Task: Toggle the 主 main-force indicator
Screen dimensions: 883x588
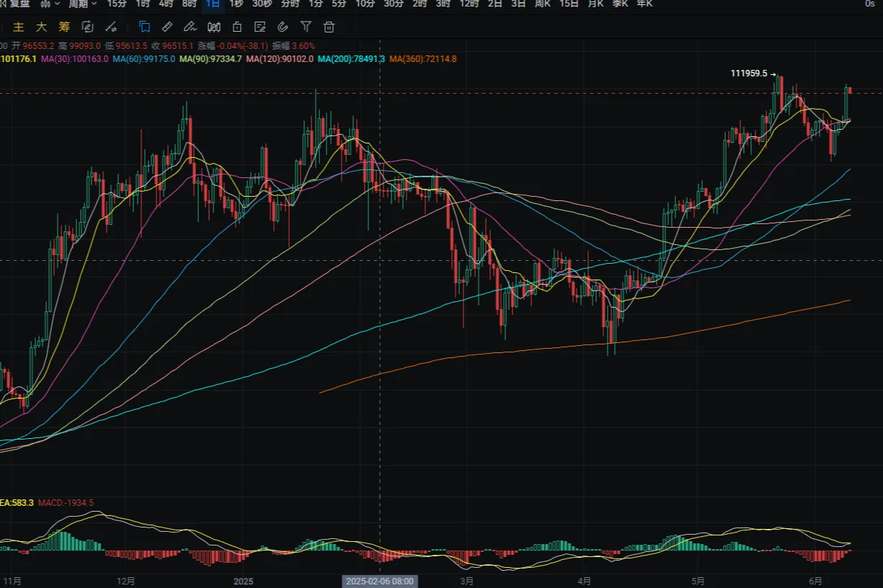Action: [19, 27]
